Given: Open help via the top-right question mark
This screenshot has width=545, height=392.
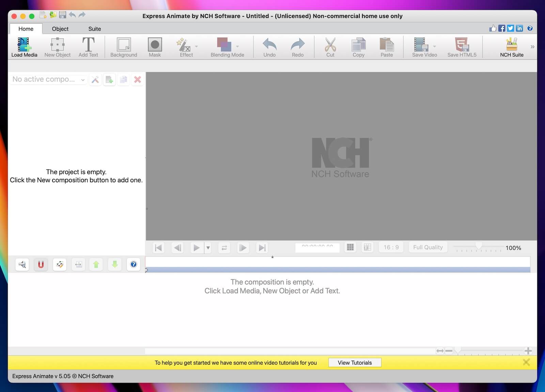Looking at the screenshot, I should [530, 28].
